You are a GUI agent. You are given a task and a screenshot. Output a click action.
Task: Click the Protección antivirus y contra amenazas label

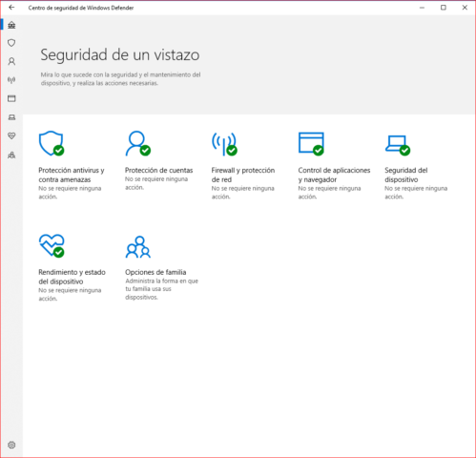(x=72, y=175)
